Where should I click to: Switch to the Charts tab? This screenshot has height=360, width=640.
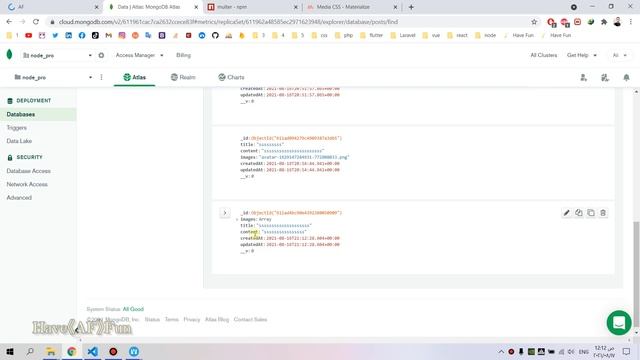click(231, 77)
